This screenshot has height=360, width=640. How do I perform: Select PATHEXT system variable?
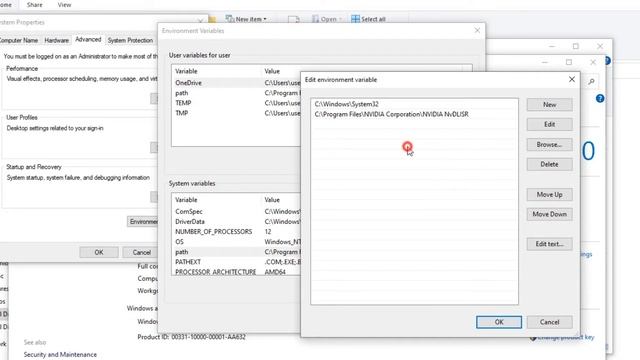coord(236,262)
